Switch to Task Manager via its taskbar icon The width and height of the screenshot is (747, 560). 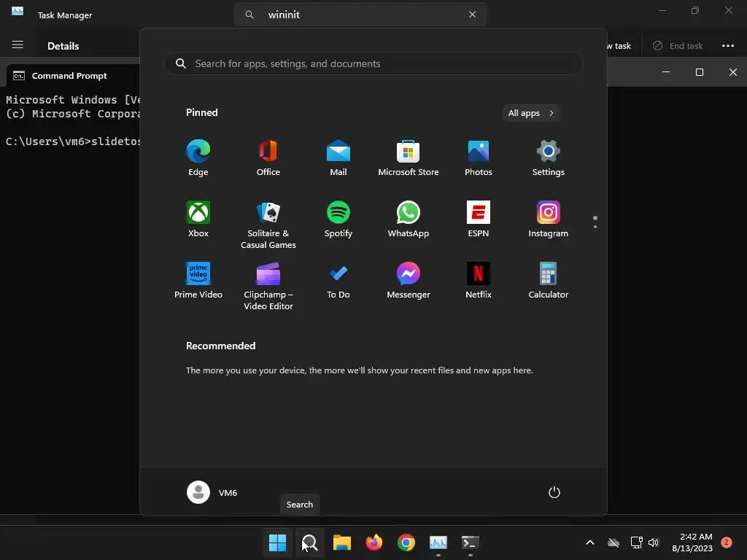tap(438, 542)
